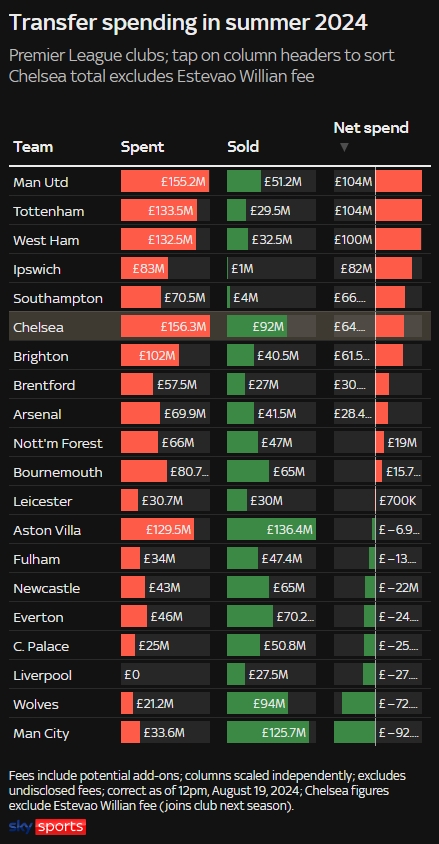Screen dimensions: 439x844
Task: Sort table by Spent column header
Action: tap(143, 147)
